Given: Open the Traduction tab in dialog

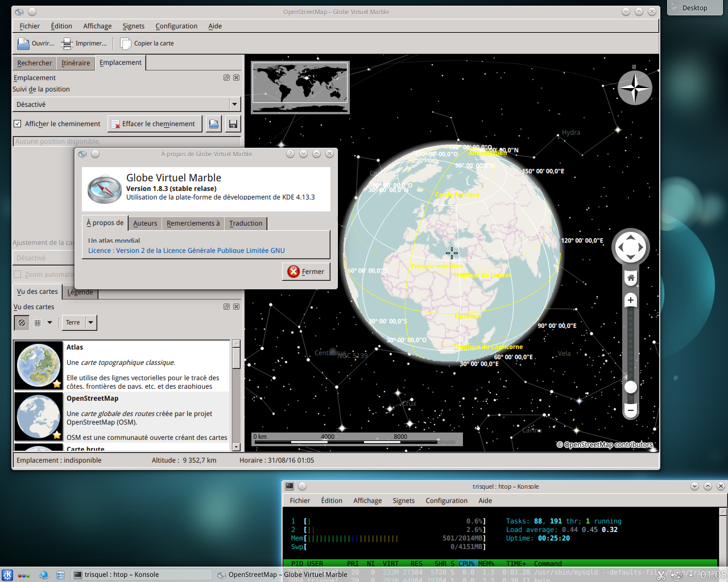Looking at the screenshot, I should [246, 223].
